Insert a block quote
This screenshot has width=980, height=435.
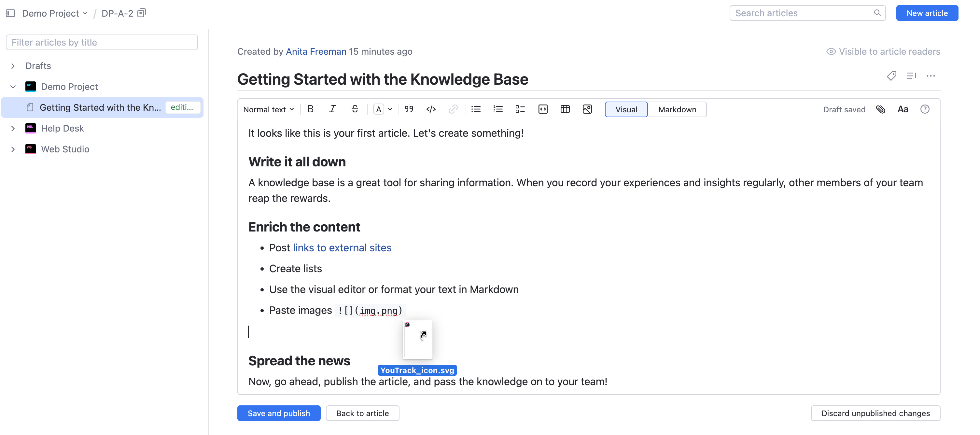tap(409, 109)
